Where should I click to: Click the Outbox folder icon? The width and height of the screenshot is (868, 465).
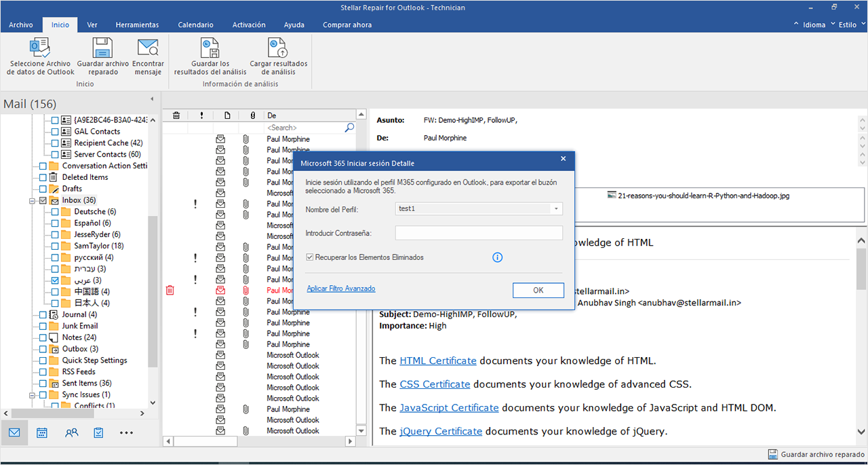pyautogui.click(x=54, y=349)
